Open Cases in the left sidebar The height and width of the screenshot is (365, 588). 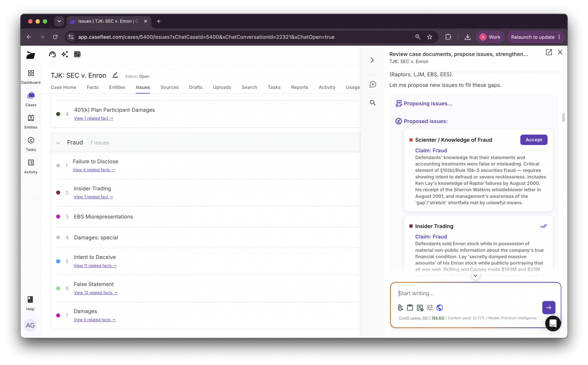tap(31, 99)
